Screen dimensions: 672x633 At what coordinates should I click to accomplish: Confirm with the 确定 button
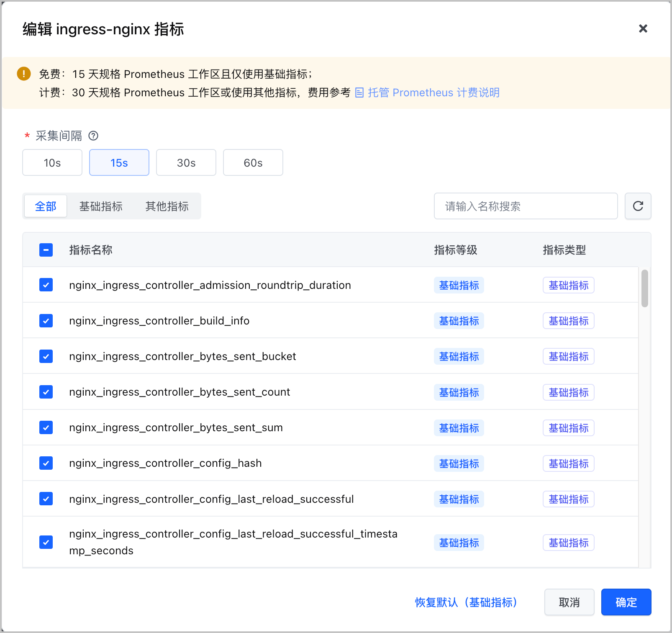[x=626, y=602]
